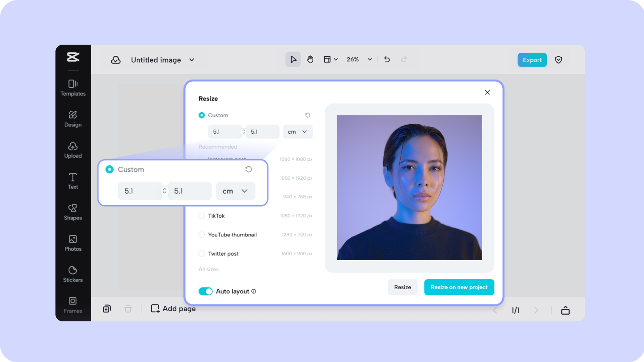
Task: Select the Text tool in the sidebar
Action: click(x=73, y=181)
